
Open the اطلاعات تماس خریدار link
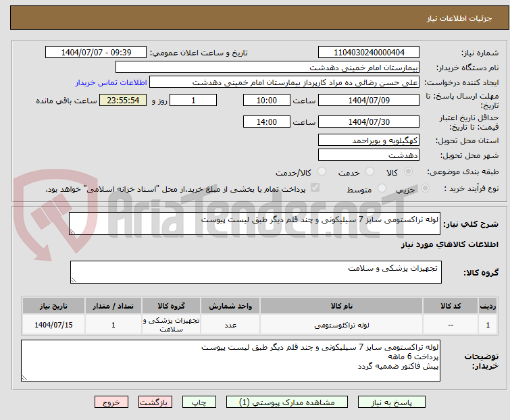click(111, 82)
